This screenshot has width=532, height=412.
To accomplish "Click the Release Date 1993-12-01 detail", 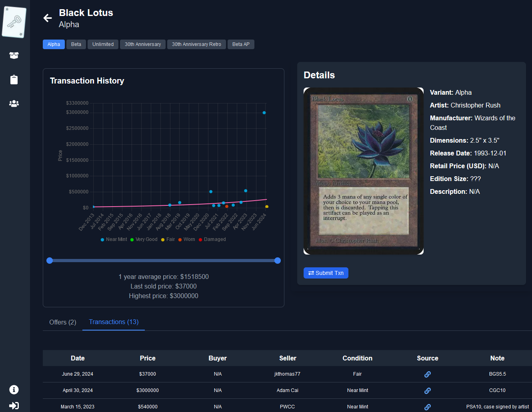I will pyautogui.click(x=468, y=153).
